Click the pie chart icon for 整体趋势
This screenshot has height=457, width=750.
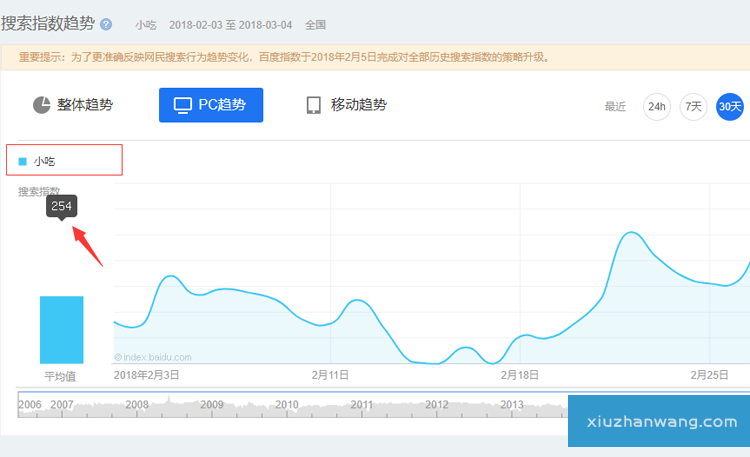tap(42, 105)
